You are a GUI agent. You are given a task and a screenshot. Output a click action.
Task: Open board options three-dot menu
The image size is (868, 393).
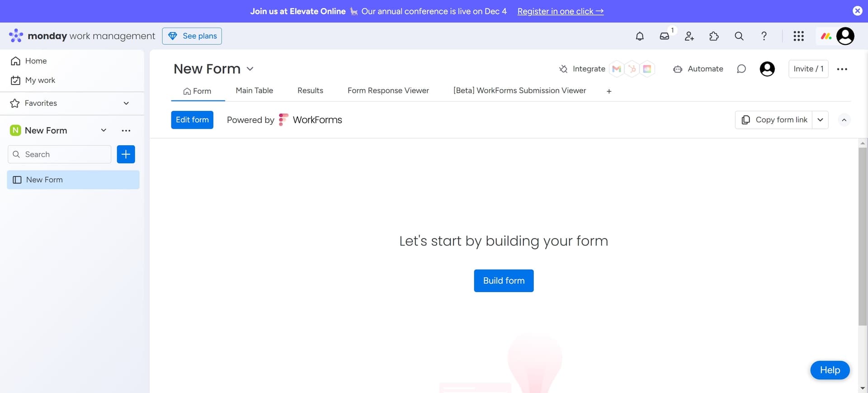(x=842, y=69)
